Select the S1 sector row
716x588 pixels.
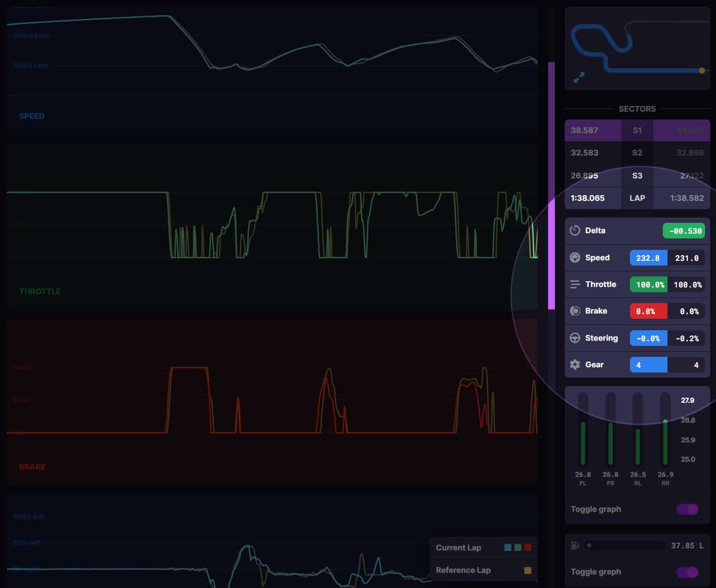637,130
